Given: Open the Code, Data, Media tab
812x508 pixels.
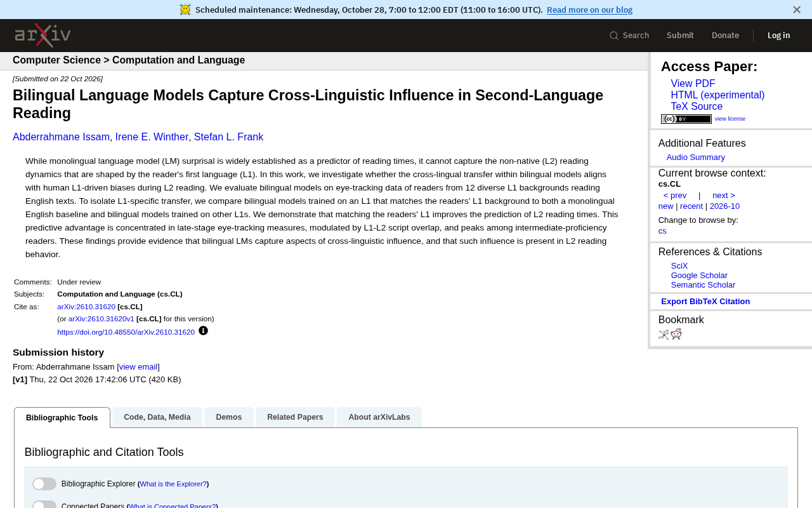Looking at the screenshot, I should coord(157,417).
